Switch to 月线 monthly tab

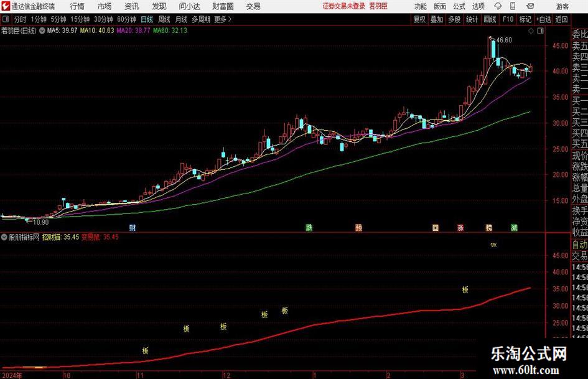pos(182,19)
